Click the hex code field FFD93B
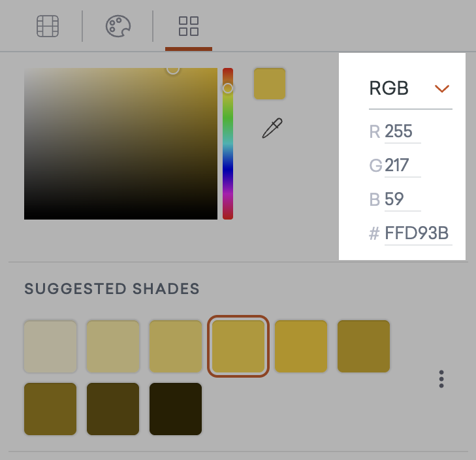476x460 pixels. (x=419, y=233)
